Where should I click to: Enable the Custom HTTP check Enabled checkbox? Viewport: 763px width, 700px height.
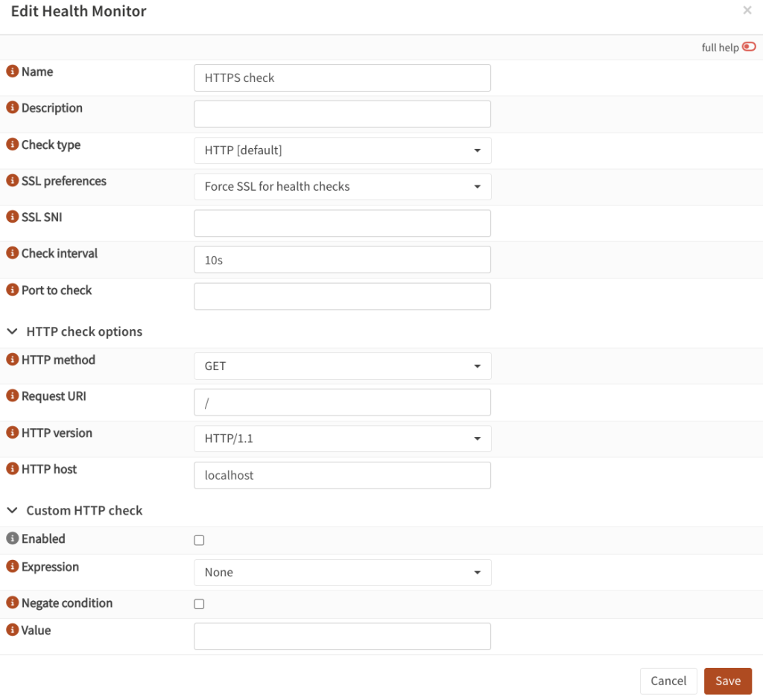pyautogui.click(x=199, y=539)
